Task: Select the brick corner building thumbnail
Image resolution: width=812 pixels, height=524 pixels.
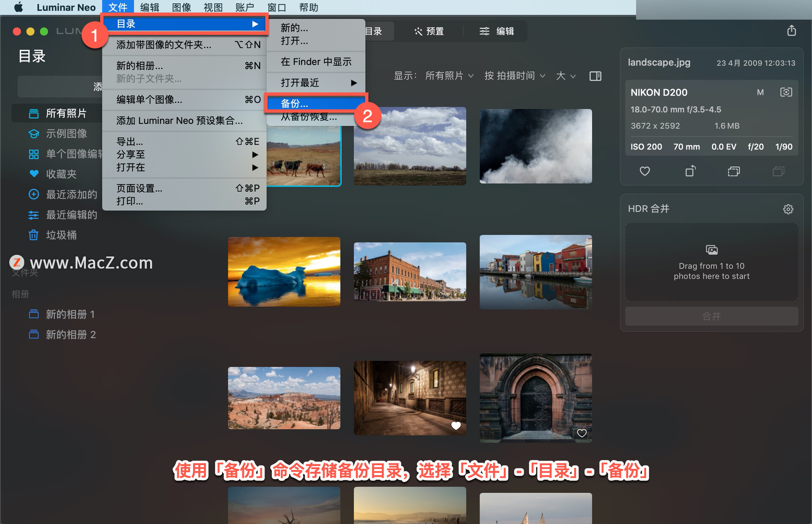Action: (410, 272)
